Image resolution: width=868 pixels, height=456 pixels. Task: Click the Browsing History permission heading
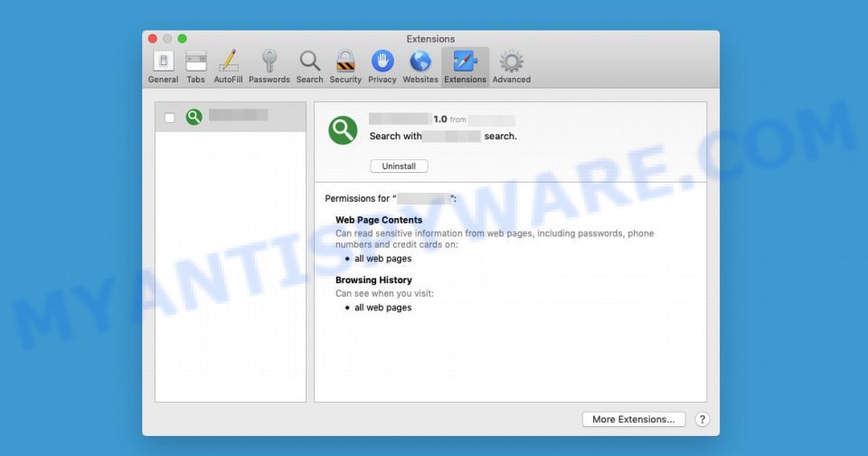(373, 280)
